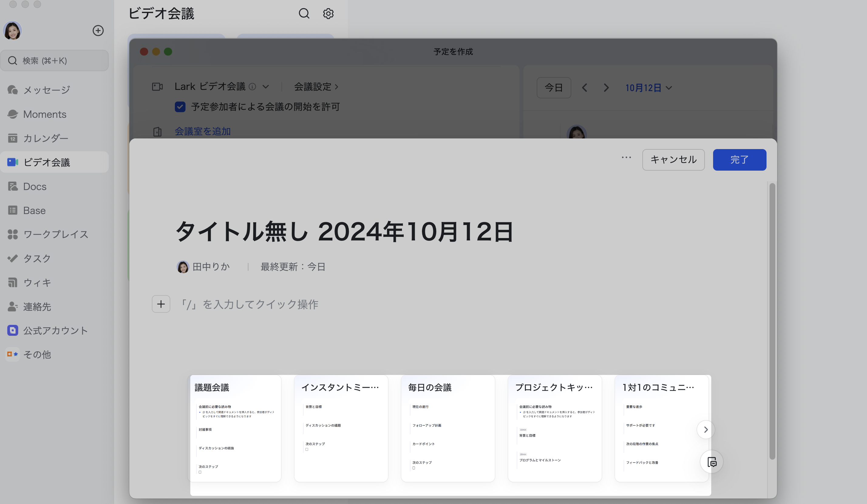Expand the Lark ビデオ会議 type dropdown
The height and width of the screenshot is (504, 867).
click(x=266, y=87)
